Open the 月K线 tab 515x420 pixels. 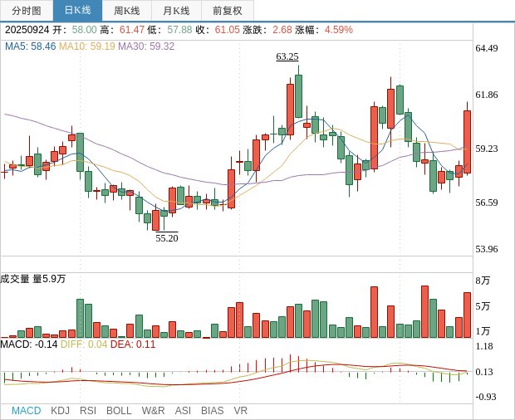click(x=176, y=11)
